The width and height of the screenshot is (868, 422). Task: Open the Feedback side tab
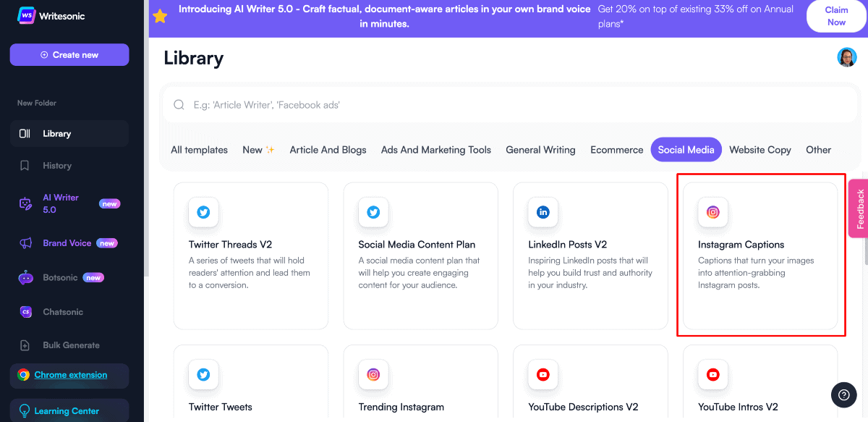coord(859,208)
